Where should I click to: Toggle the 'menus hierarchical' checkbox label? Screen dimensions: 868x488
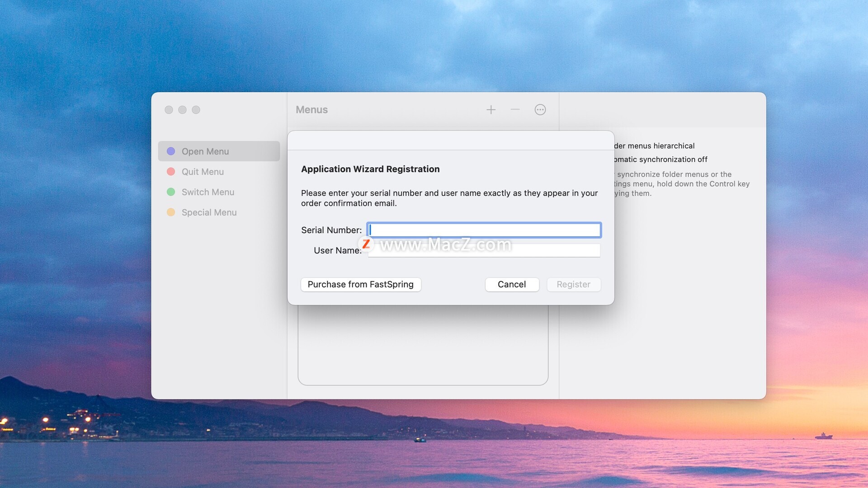click(654, 146)
